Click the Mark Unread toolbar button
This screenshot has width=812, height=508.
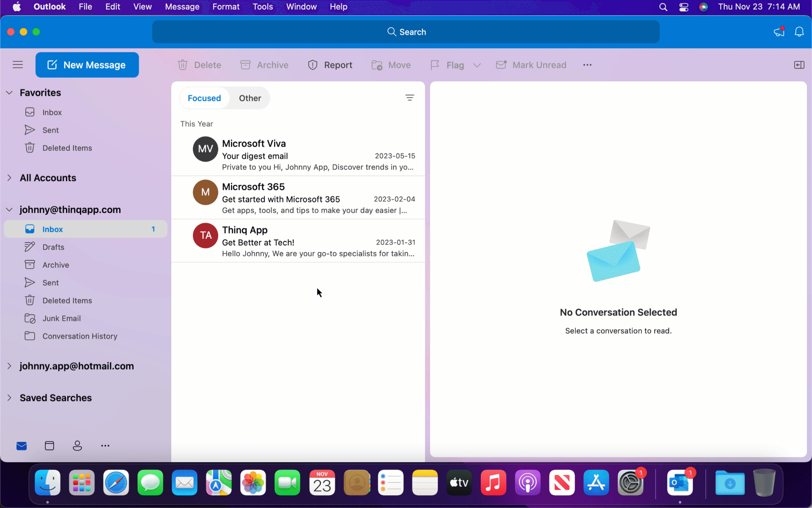(x=531, y=65)
